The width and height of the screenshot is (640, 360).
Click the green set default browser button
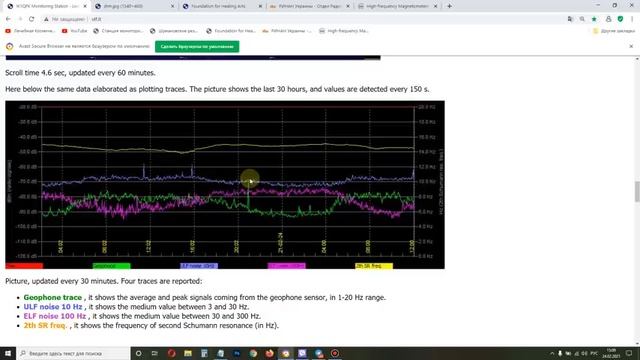coord(197,47)
